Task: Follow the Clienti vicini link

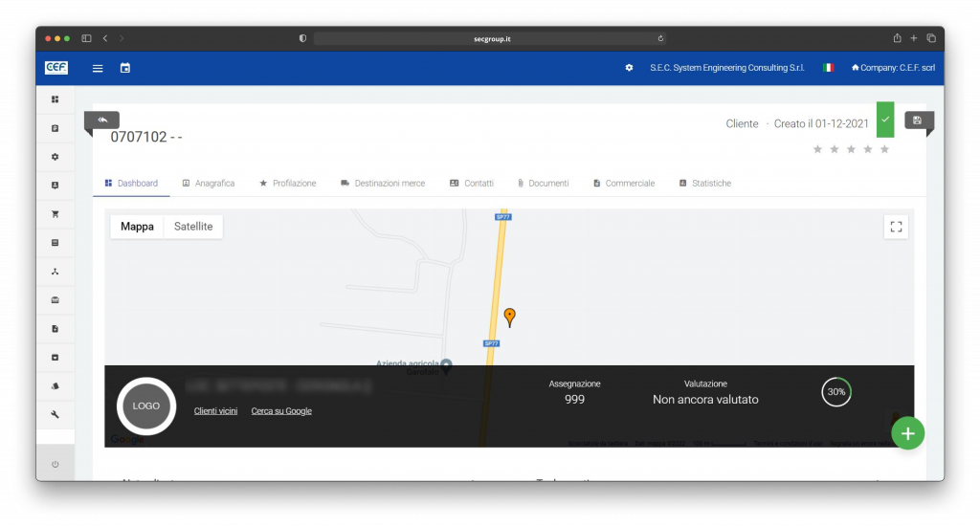Action: [215, 411]
